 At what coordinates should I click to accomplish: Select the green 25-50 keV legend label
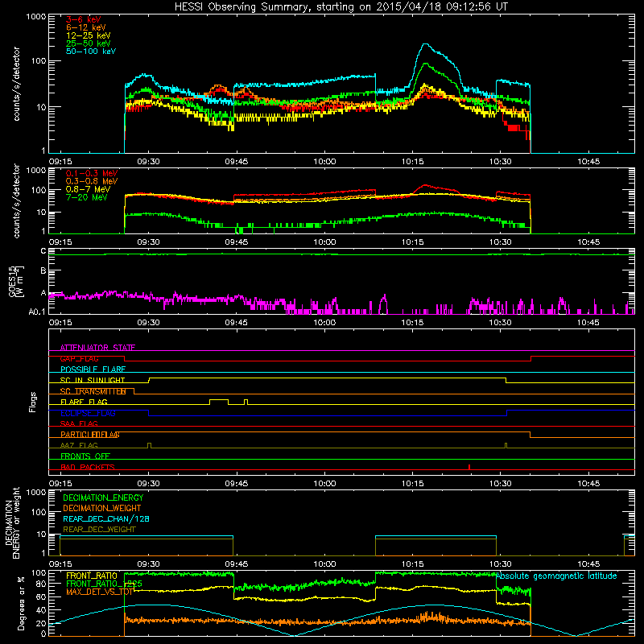(x=89, y=43)
